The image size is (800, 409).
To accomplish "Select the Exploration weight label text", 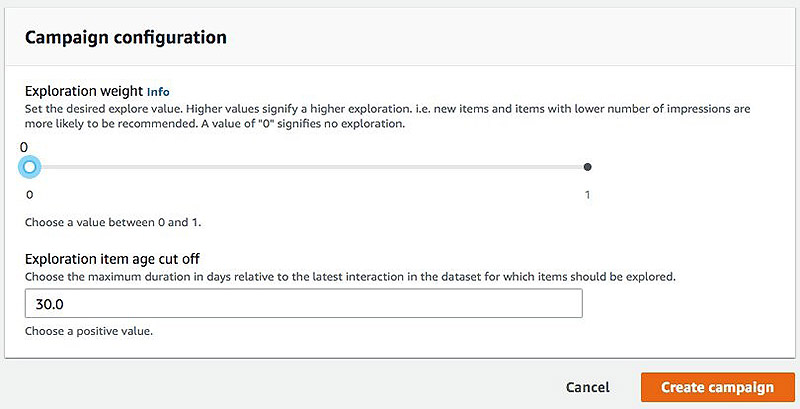I will coord(84,91).
